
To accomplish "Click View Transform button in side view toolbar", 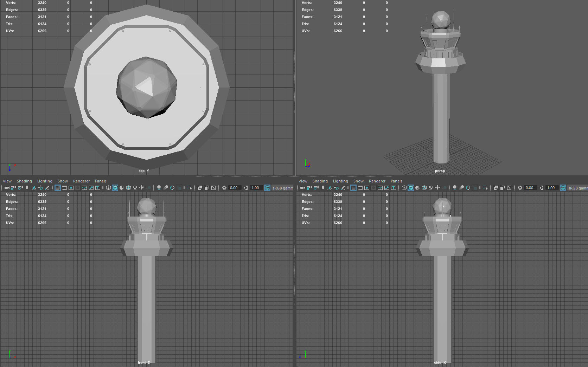I will pos(563,188).
